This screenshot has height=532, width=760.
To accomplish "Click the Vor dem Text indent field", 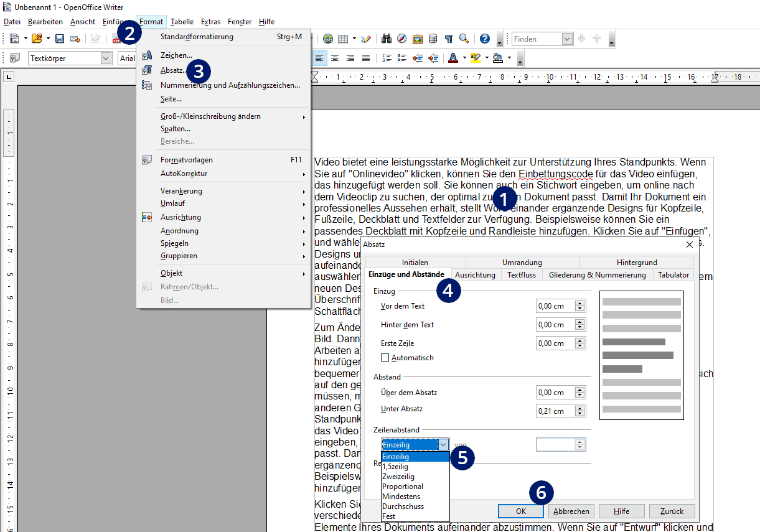I will point(555,306).
